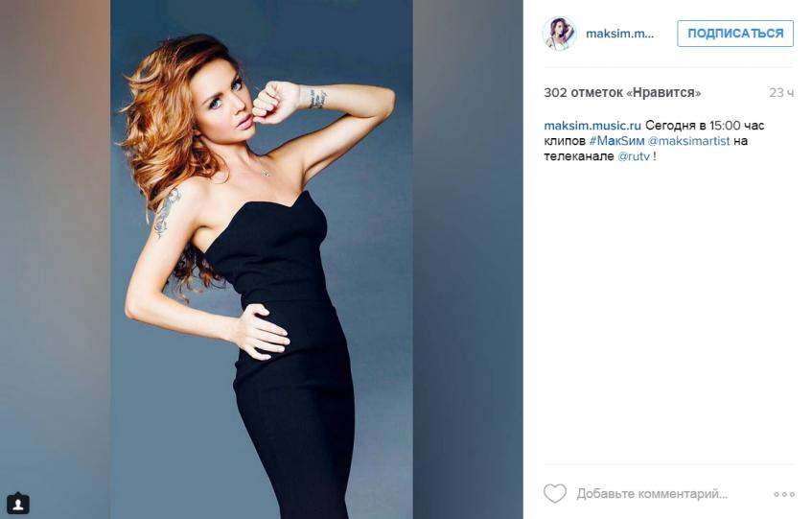View the 302 отметок «Нравится» list
812x519 pixels.
pyautogui.click(x=622, y=93)
